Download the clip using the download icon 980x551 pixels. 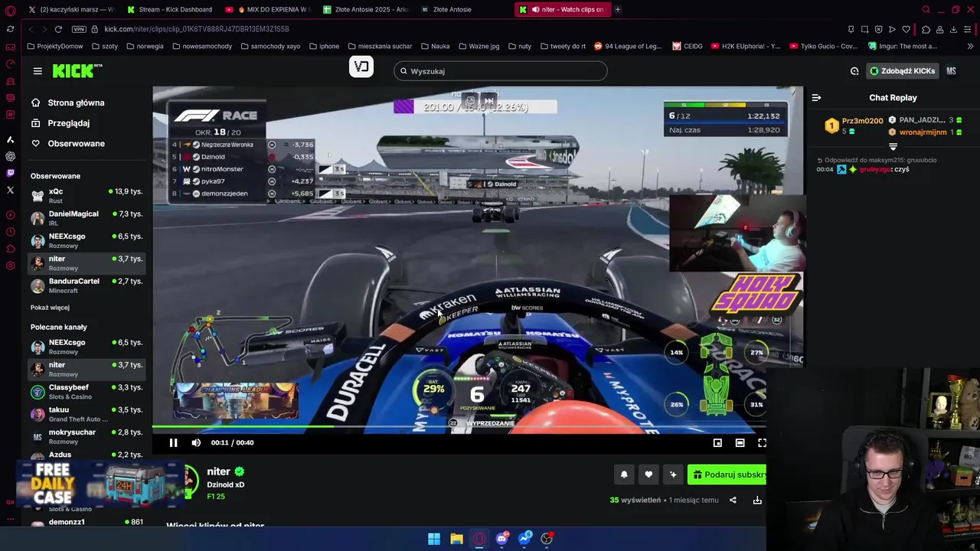[757, 500]
